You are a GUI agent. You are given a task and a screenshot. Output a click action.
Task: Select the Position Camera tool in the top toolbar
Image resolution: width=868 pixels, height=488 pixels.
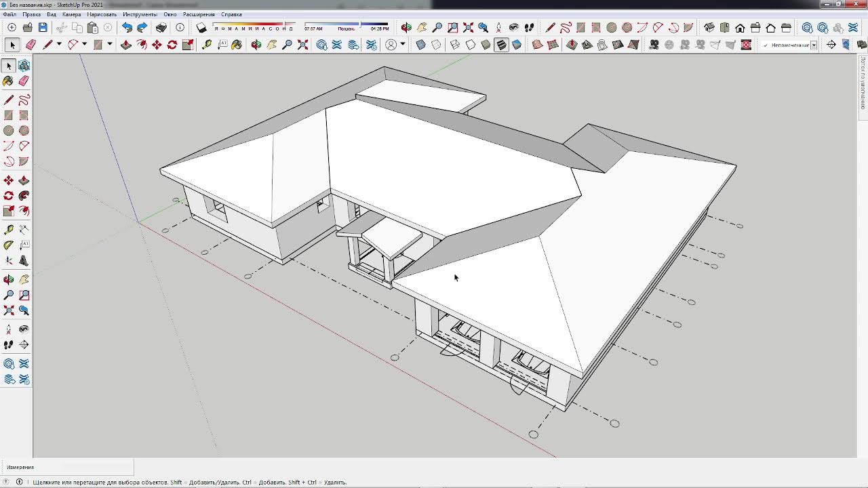coord(498,28)
